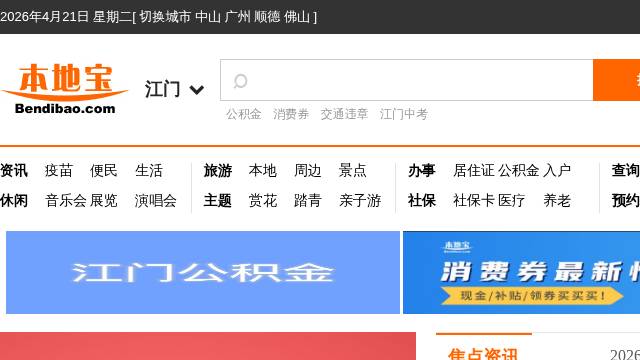This screenshot has height=360, width=640.
Task: Switch city to 佛山
Action: click(297, 17)
